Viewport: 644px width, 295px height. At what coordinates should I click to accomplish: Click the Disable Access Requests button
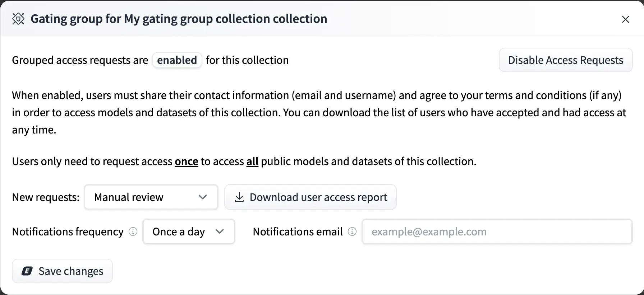point(565,60)
